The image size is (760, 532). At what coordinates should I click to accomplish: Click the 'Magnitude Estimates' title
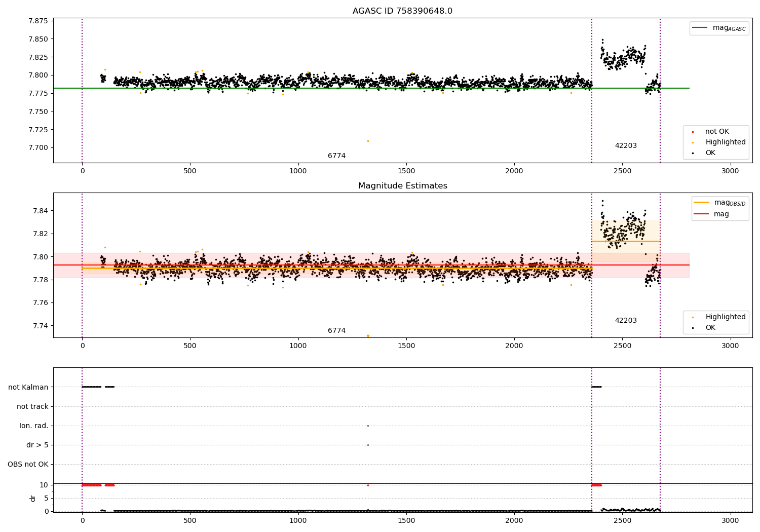[402, 186]
